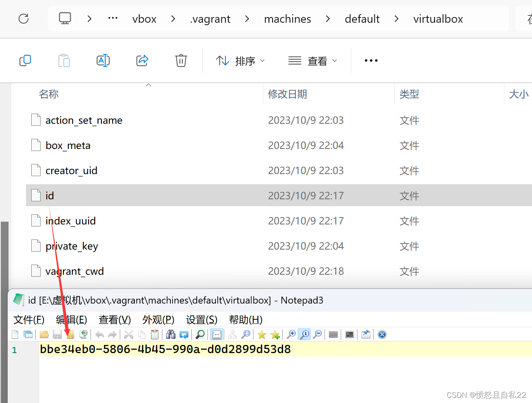Screen dimensions: 532x403
Task: Go to the .vagrant folder in breadcrumb
Action: 210,19
